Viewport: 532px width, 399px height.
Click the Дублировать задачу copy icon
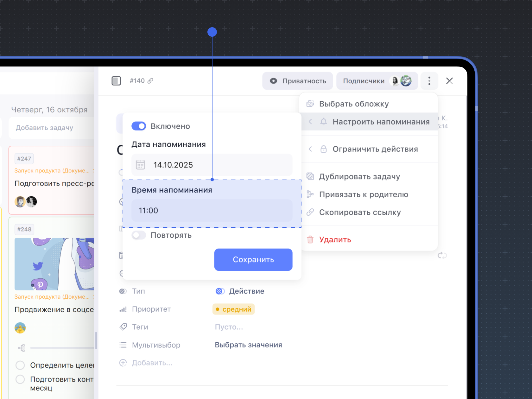(310, 176)
